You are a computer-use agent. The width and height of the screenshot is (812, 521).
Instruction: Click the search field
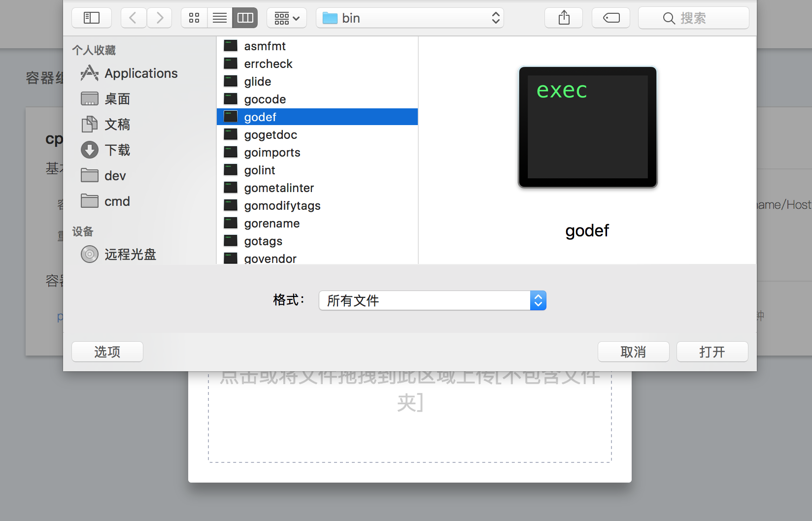[x=693, y=18]
